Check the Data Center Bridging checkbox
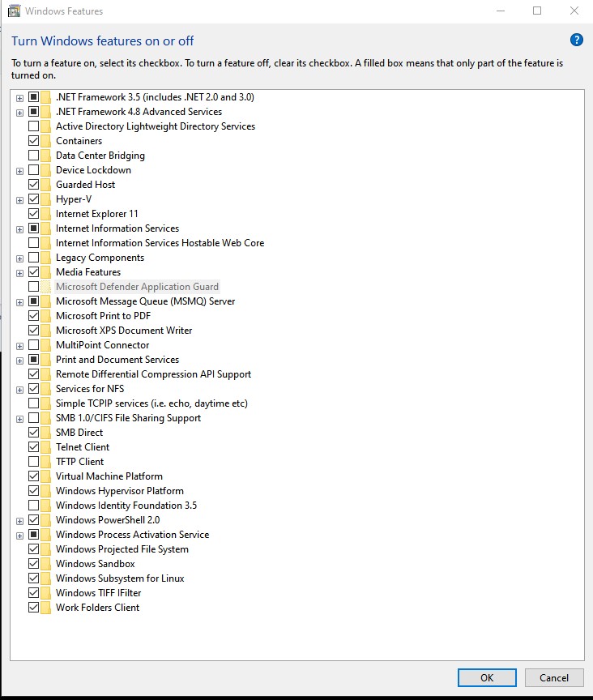Image resolution: width=593 pixels, height=700 pixels. 33,156
